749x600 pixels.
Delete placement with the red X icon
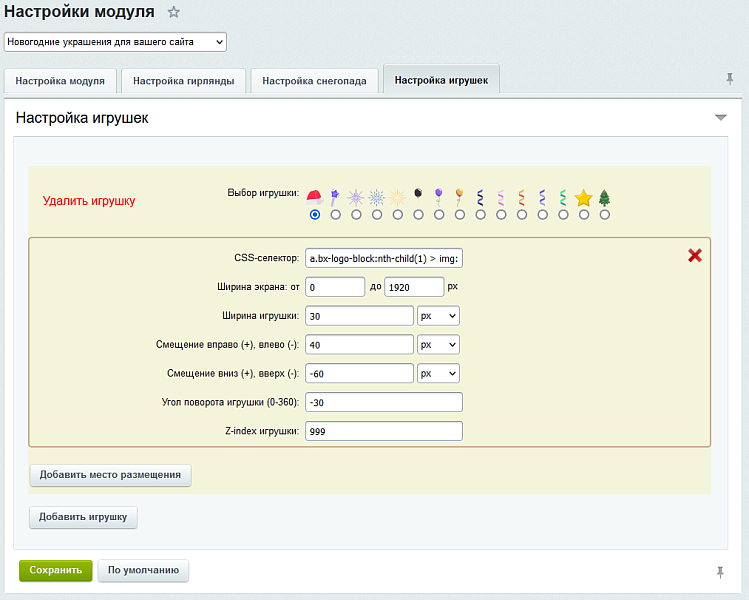click(x=695, y=256)
